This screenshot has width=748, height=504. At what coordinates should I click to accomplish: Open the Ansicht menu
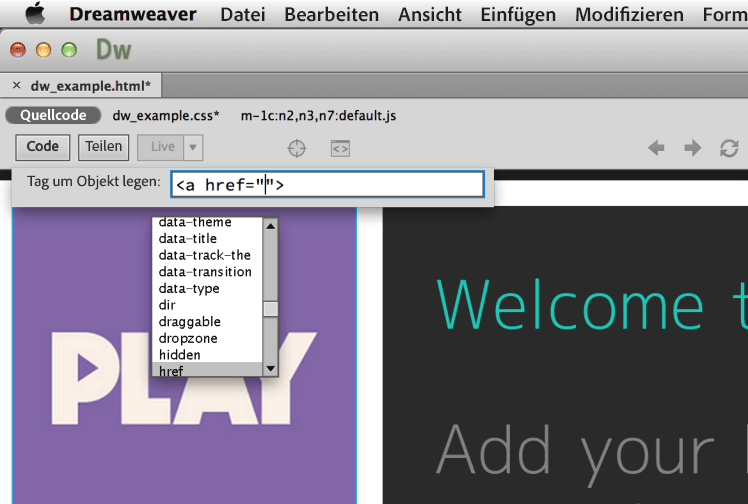[430, 14]
